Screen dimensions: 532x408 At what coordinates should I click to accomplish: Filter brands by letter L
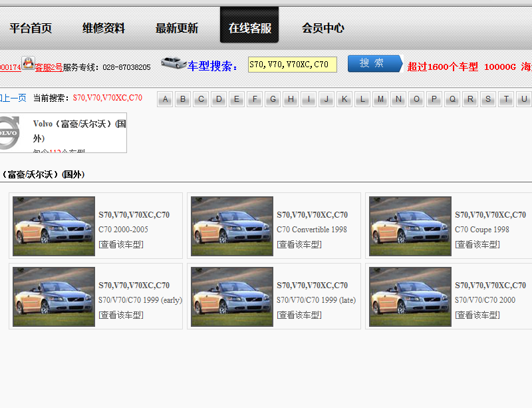click(362, 99)
